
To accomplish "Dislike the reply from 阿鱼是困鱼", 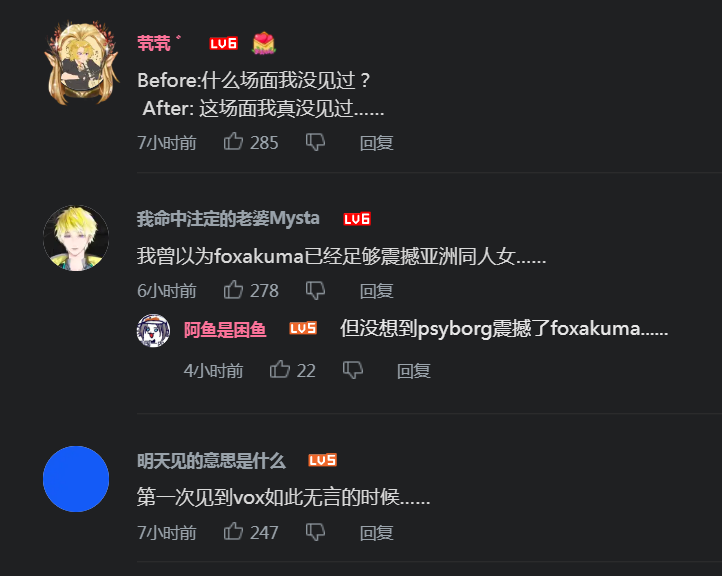I will [353, 370].
